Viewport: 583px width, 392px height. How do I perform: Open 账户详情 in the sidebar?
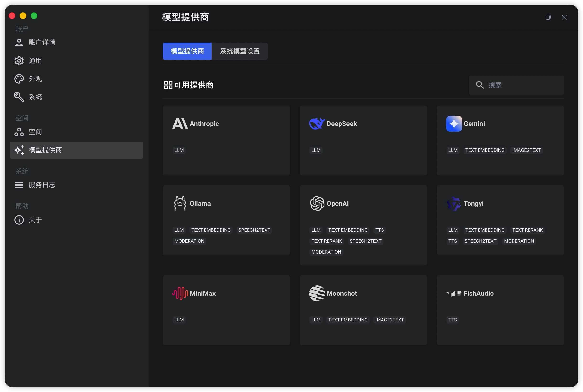76,43
